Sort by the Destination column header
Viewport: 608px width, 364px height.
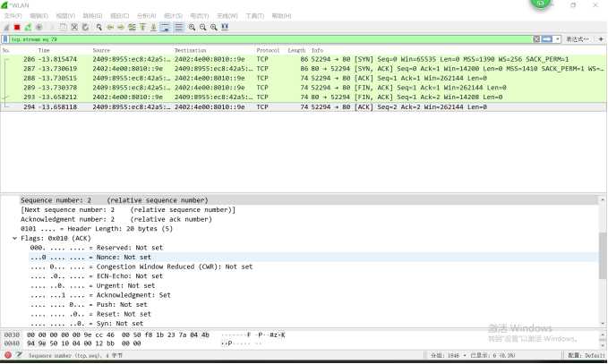point(190,50)
